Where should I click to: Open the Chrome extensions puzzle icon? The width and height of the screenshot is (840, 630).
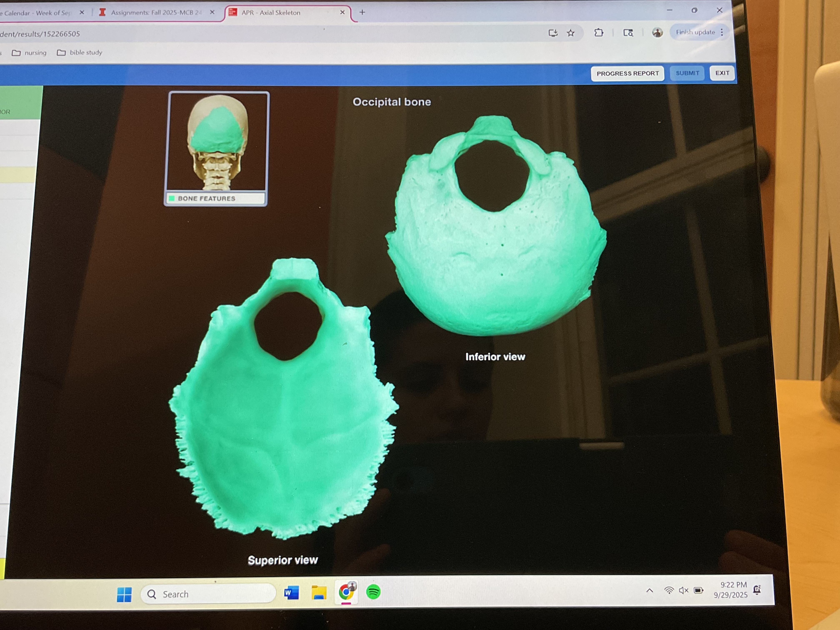click(x=599, y=33)
